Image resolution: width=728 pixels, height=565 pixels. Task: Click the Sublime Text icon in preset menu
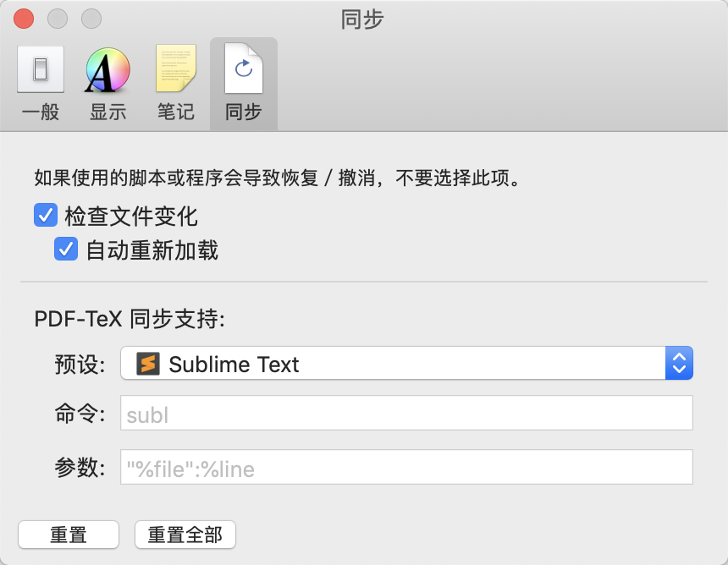148,363
